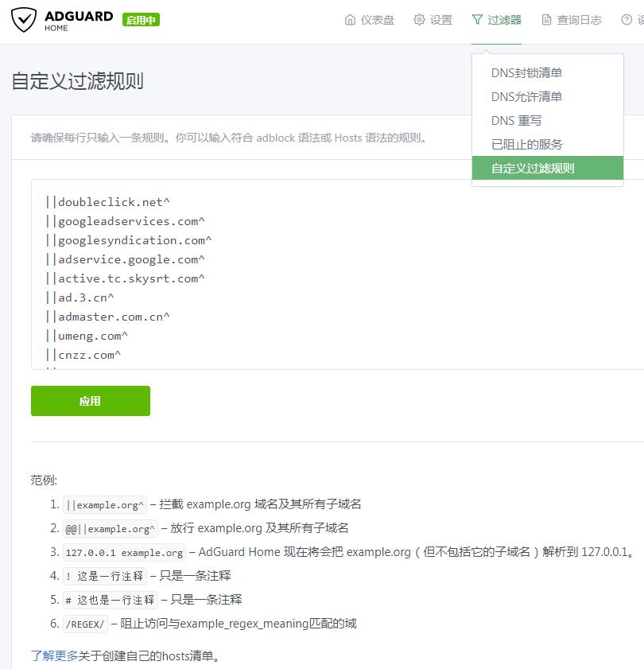Click the green 启用中 status badge
The height and width of the screenshot is (669, 644).
click(x=140, y=19)
